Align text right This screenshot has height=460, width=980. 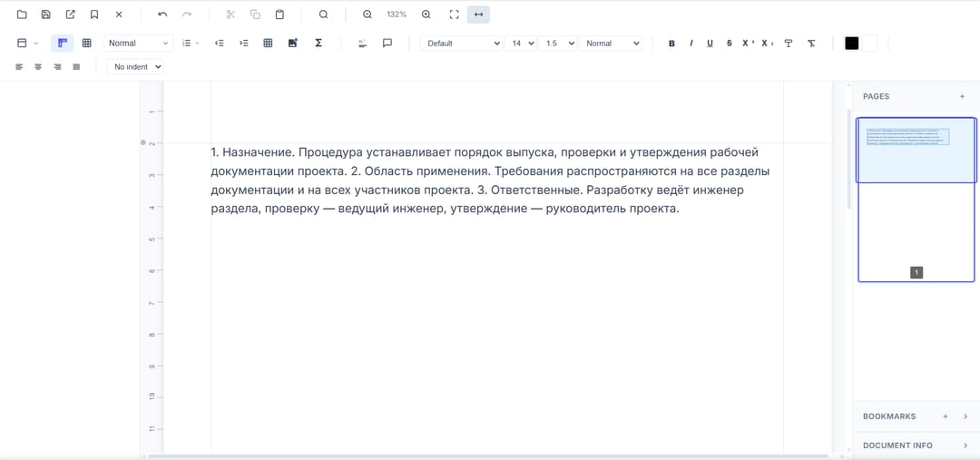pos(57,67)
